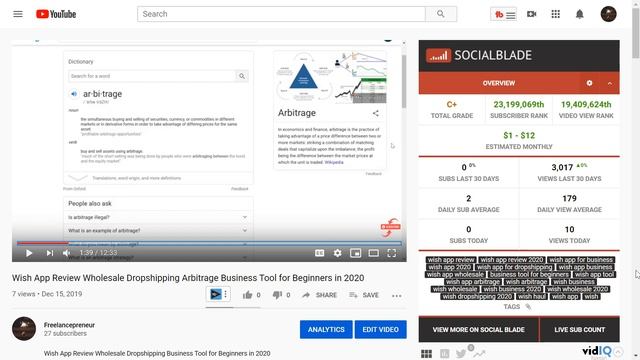Click the Social Blade OVERVIEW tab
The height and width of the screenshot is (360, 640).
pyautogui.click(x=499, y=83)
